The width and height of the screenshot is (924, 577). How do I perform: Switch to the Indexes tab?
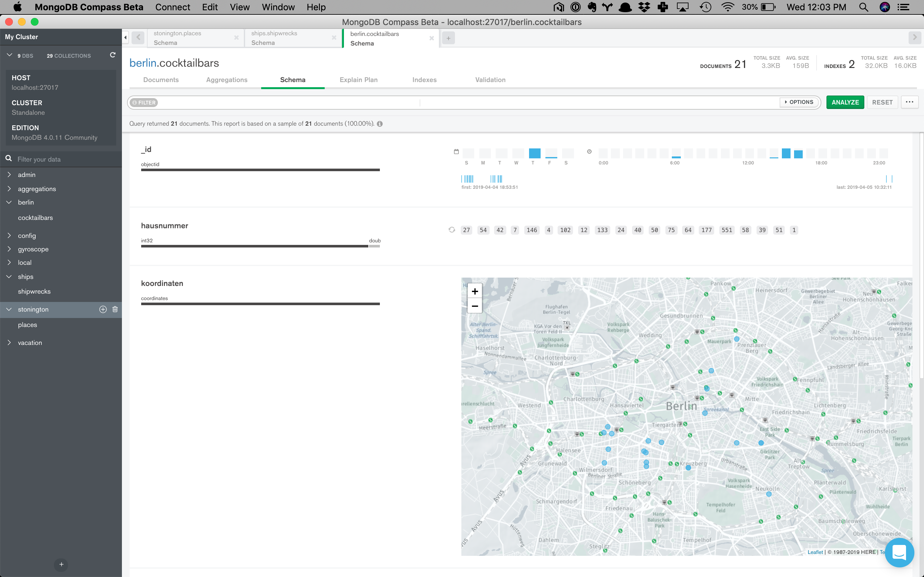pyautogui.click(x=424, y=80)
